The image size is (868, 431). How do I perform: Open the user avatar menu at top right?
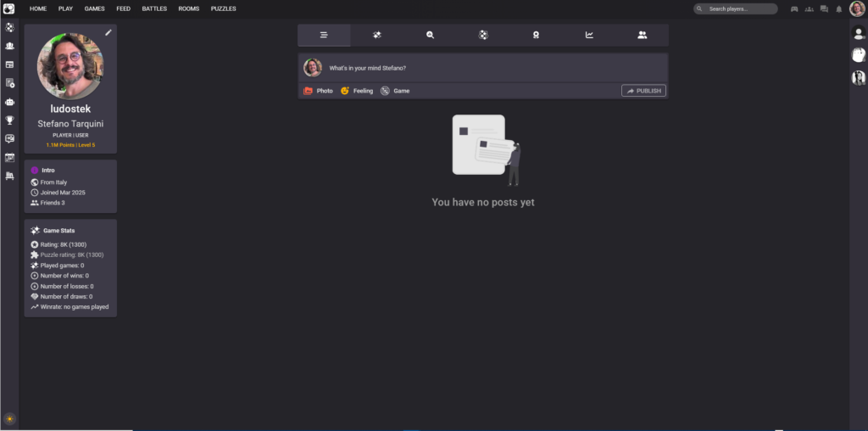tap(857, 9)
